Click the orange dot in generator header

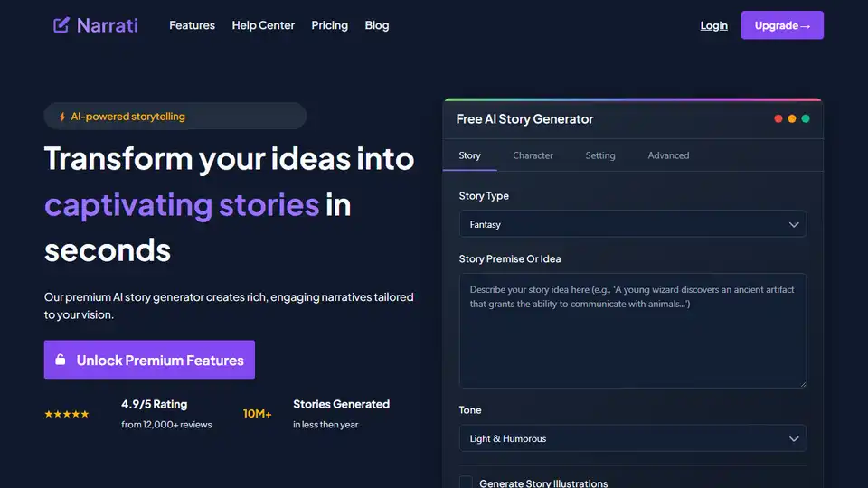[x=792, y=118]
